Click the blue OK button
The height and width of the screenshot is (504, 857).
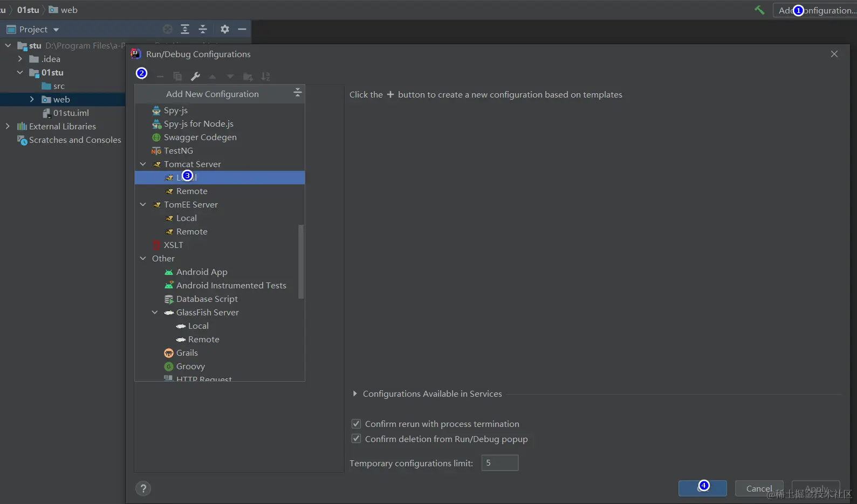(702, 488)
